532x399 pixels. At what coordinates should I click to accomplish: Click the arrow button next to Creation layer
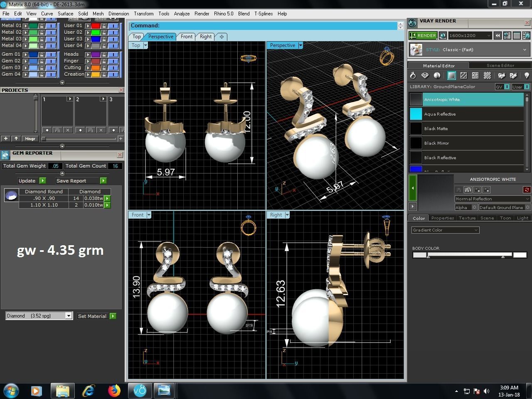coord(88,74)
